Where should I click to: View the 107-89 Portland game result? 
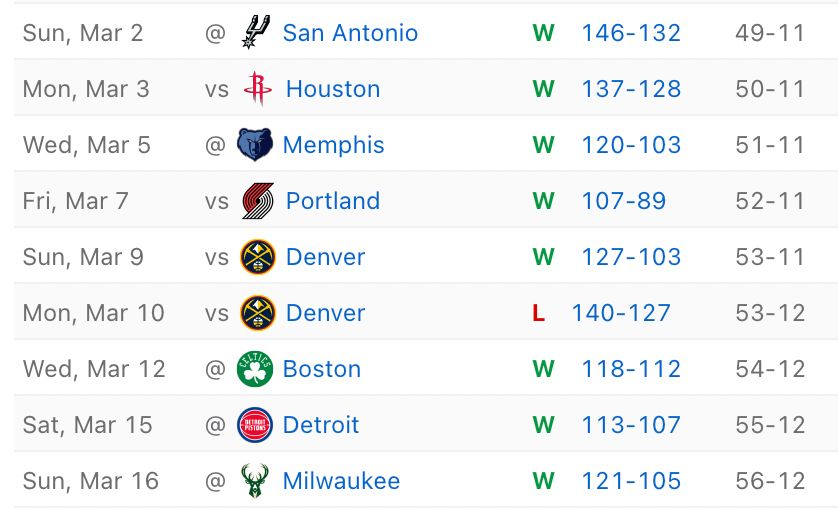coord(623,201)
